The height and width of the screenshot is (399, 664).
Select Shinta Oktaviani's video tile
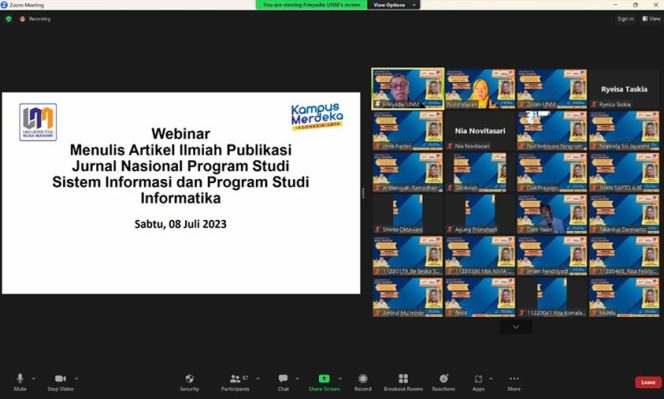point(408,214)
